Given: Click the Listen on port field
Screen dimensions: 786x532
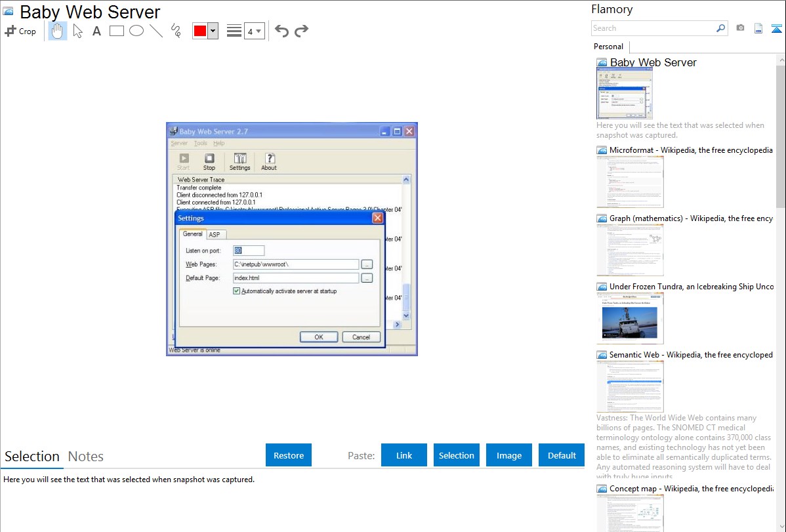Looking at the screenshot, I should click(249, 250).
